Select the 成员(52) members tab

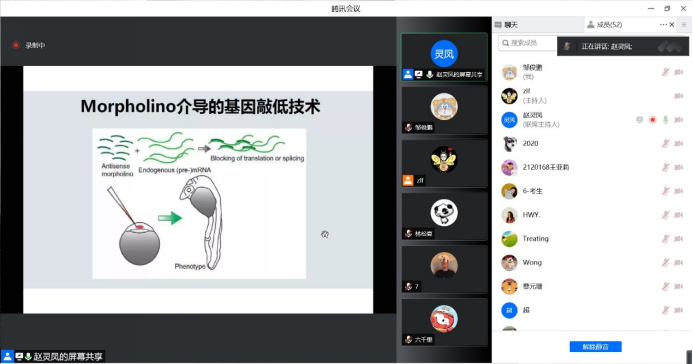point(605,25)
